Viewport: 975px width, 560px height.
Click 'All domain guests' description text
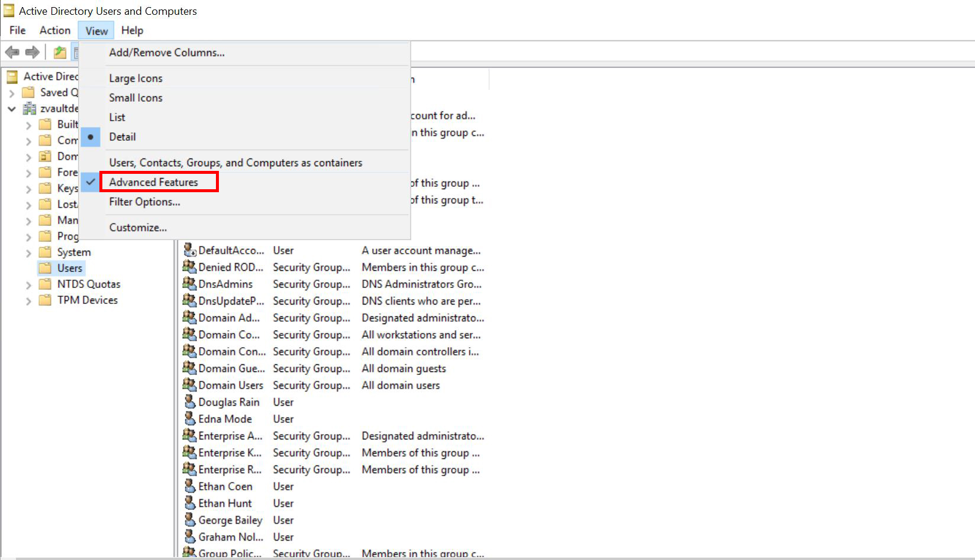[x=404, y=368]
